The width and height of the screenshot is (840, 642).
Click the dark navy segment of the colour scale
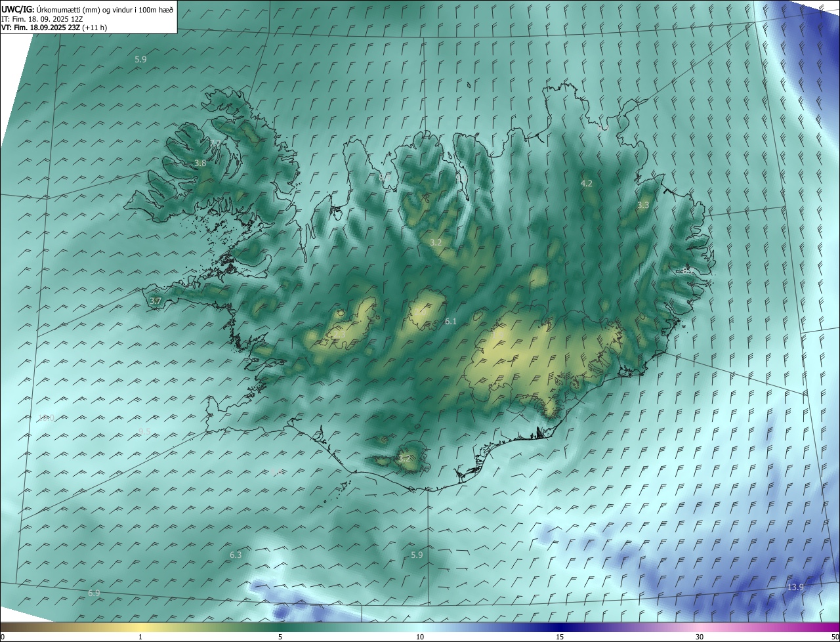coord(560,627)
